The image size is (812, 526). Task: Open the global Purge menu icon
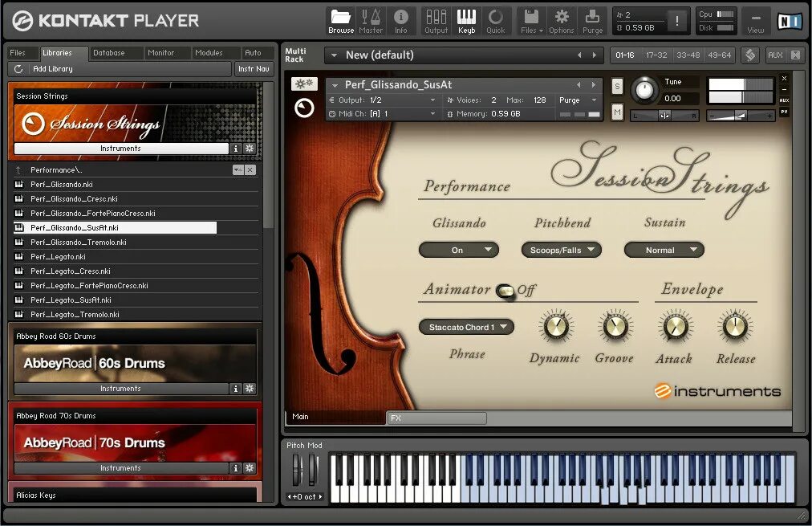click(x=592, y=21)
